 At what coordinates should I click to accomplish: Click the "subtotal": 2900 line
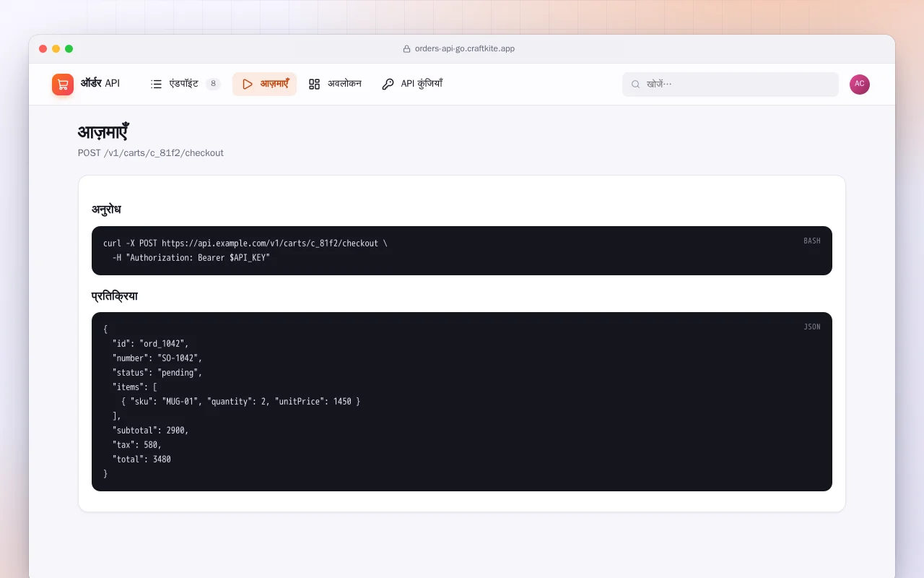[150, 431]
